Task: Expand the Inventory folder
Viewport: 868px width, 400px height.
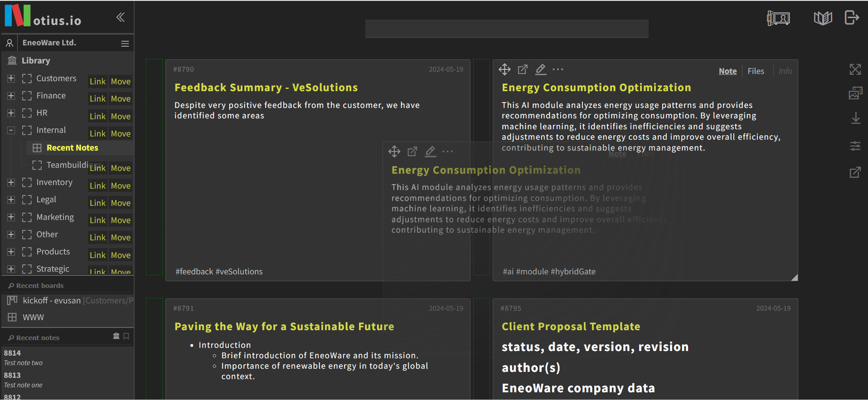Action: [11, 182]
